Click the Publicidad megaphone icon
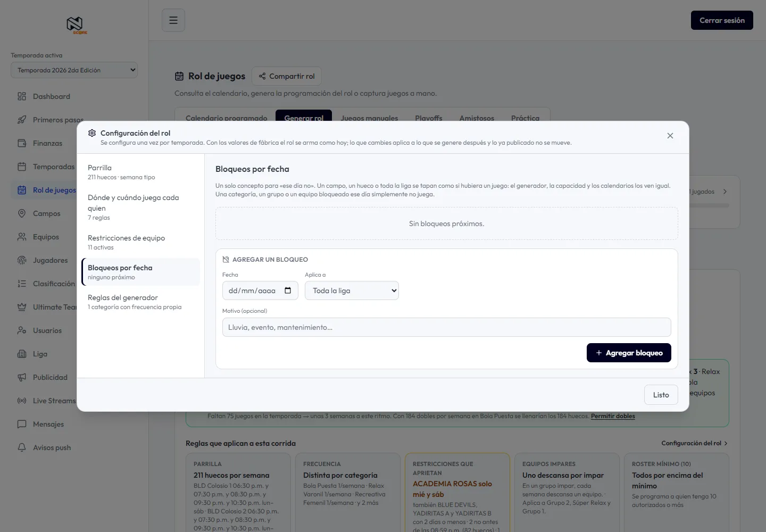The width and height of the screenshot is (766, 532). pyautogui.click(x=22, y=377)
